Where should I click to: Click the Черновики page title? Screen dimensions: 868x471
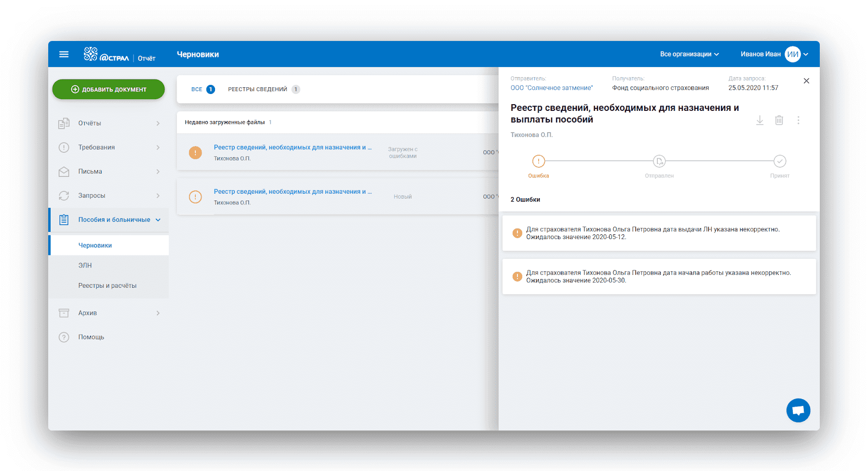198,54
